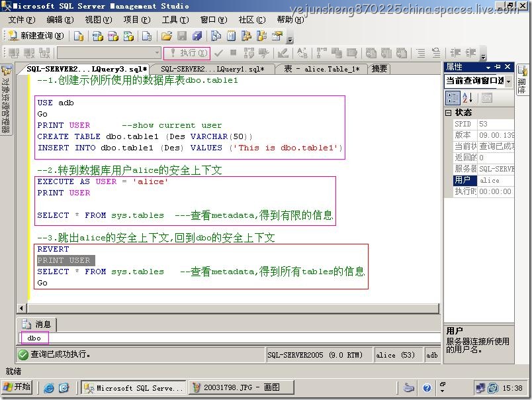Switch to the 摘要 tab

pyautogui.click(x=379, y=69)
